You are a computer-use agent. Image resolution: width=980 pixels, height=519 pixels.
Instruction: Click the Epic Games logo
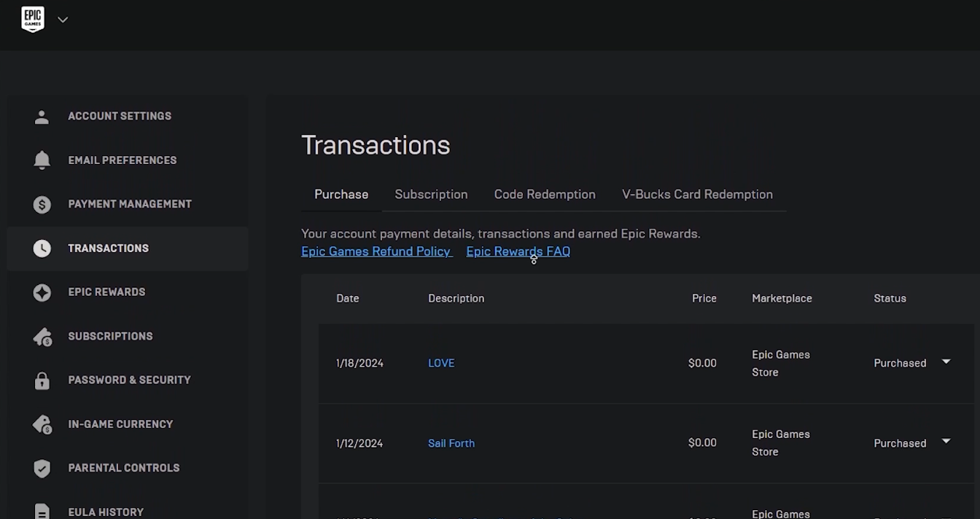[33, 20]
